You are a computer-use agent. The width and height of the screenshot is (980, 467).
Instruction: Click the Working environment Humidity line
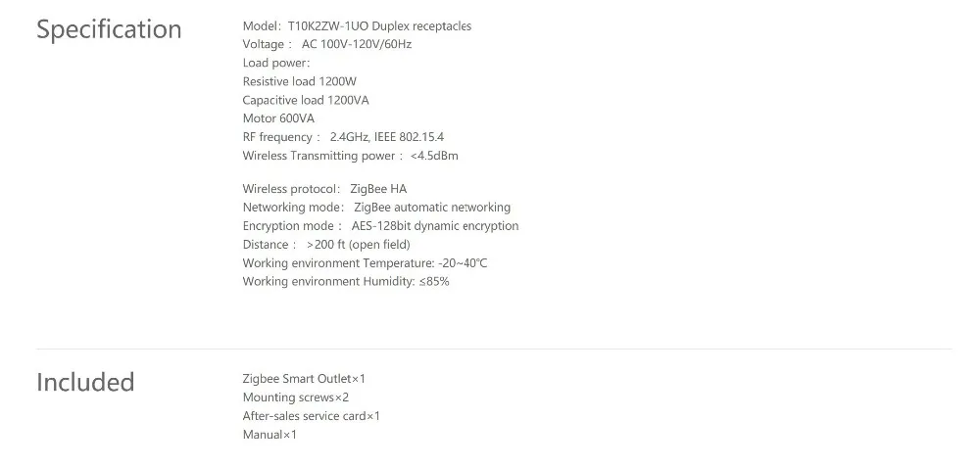point(346,282)
